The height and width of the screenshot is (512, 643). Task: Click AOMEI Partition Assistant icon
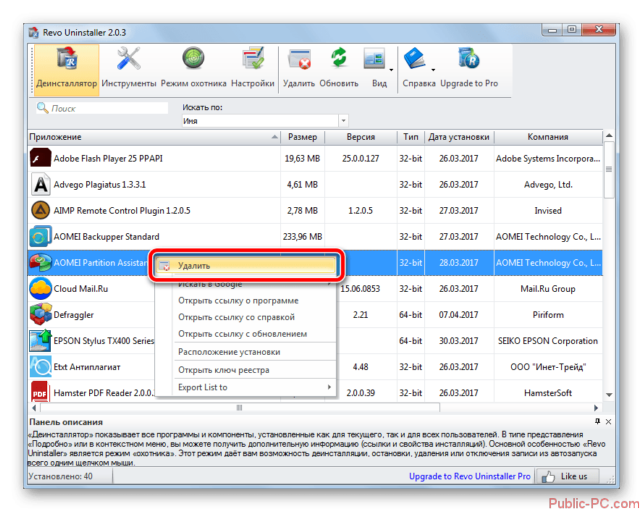40,263
